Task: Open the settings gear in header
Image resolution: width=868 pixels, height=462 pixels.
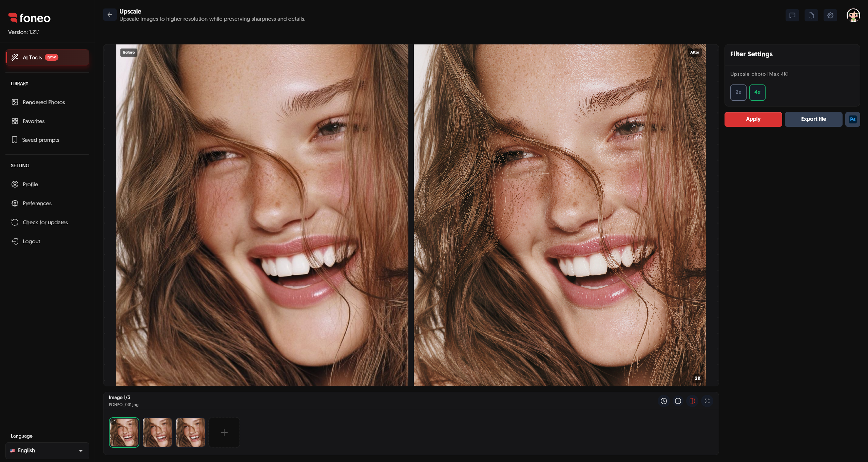Action: tap(830, 15)
